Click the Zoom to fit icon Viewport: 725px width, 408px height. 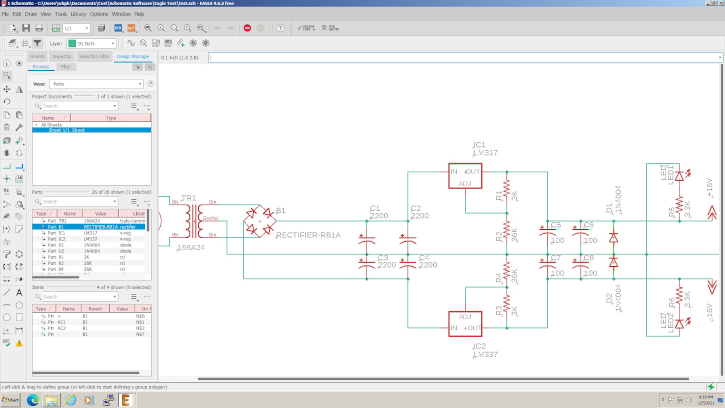[x=148, y=28]
